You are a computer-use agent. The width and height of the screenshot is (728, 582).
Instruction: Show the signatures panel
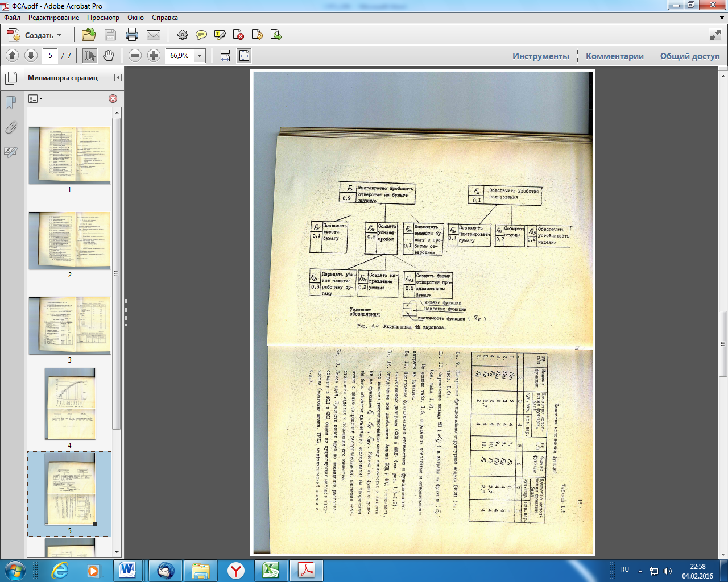[11, 152]
